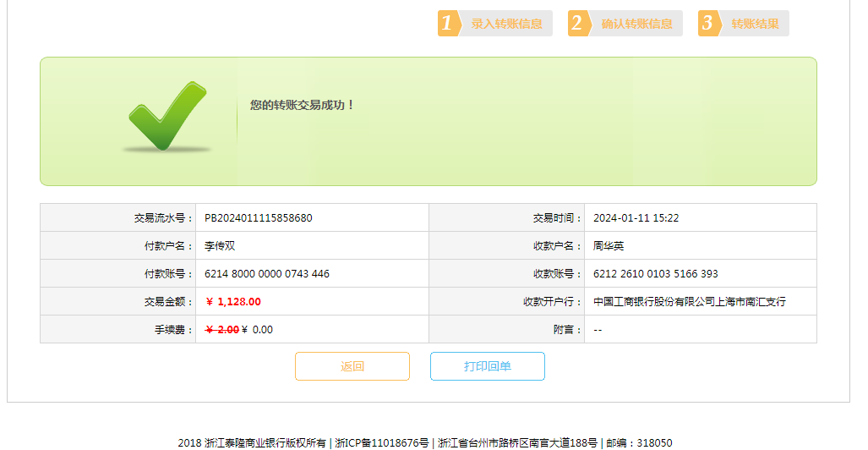Click the payee bank 中国工商银行 branch text

tap(690, 302)
